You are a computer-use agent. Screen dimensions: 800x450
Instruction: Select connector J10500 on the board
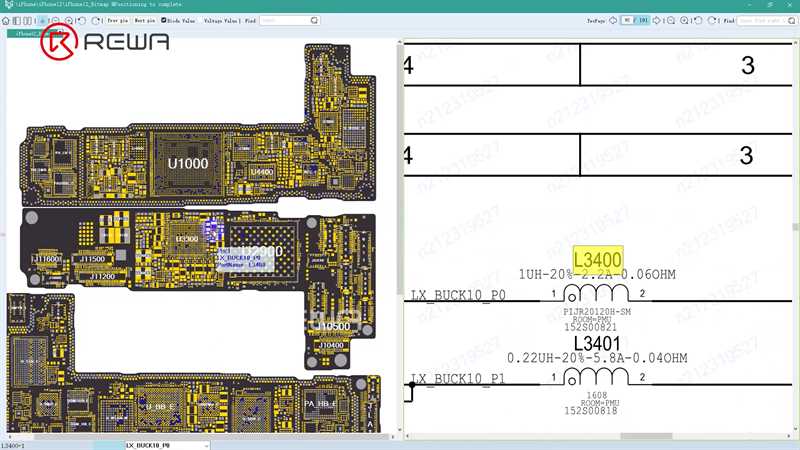pyautogui.click(x=333, y=327)
